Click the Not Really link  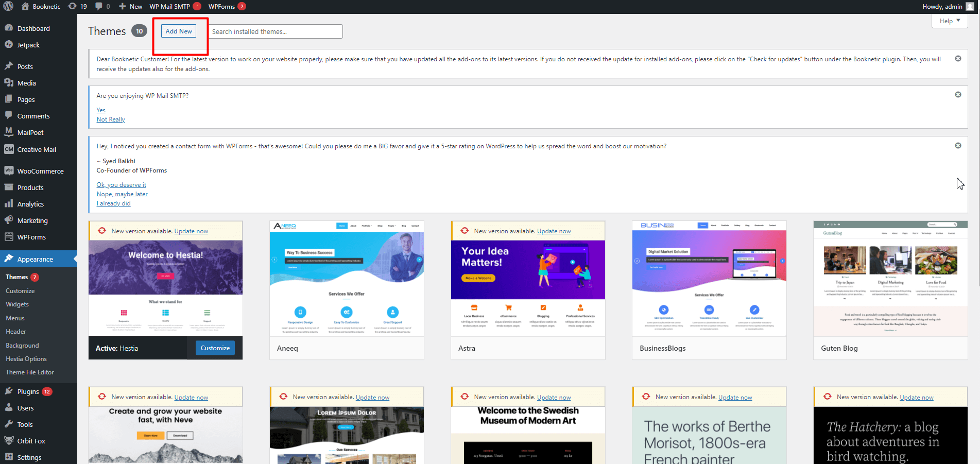click(x=111, y=119)
